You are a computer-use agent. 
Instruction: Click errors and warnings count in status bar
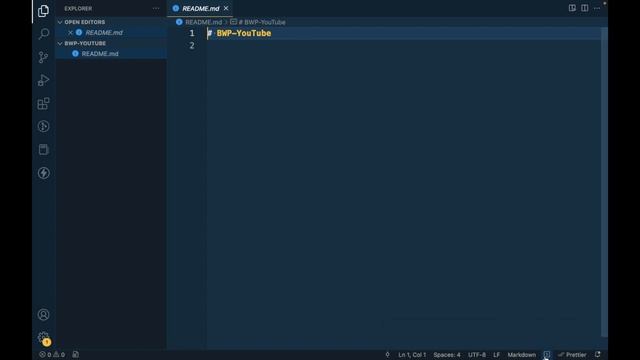52,354
